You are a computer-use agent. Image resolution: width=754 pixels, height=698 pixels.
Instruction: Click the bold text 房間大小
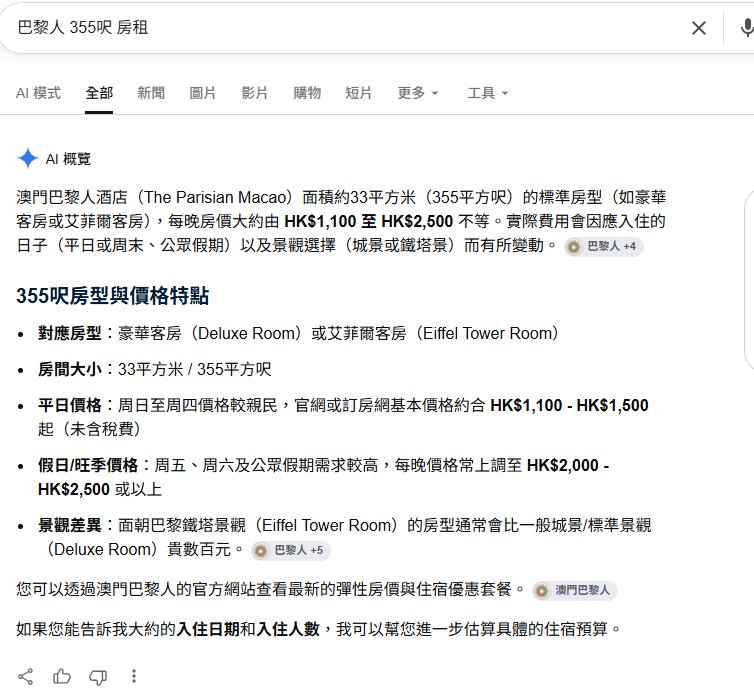click(x=70, y=369)
